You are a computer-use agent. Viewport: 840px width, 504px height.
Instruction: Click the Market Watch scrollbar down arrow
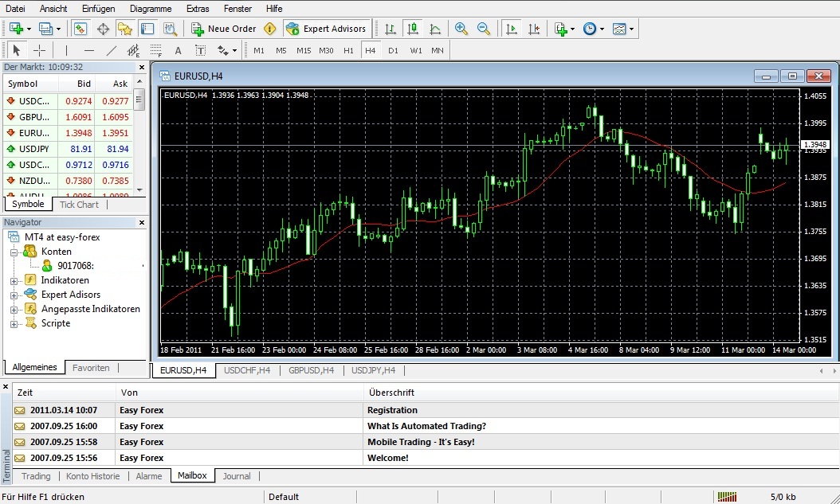pyautogui.click(x=139, y=189)
